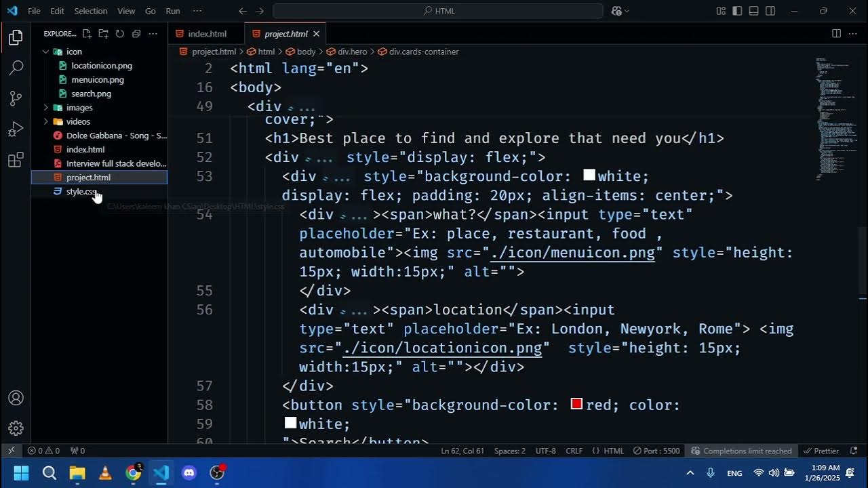The height and width of the screenshot is (488, 868).
Task: Switch to the index.html tab
Action: 207,34
